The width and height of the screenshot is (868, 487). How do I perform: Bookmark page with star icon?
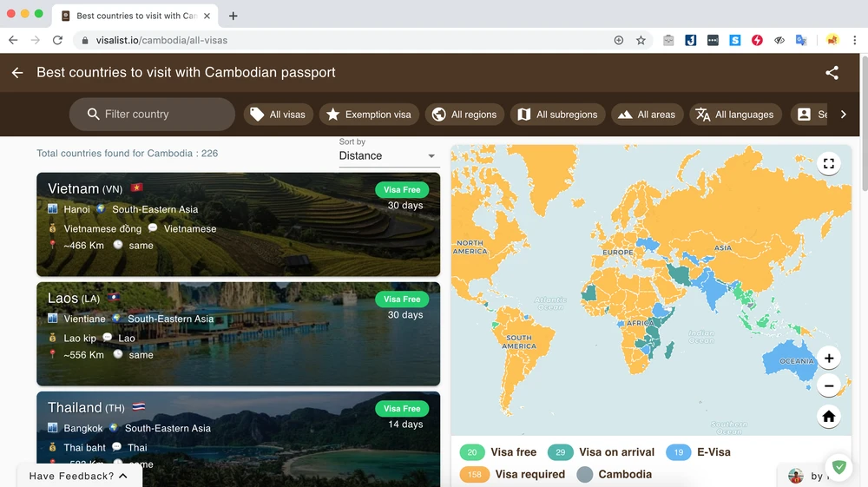pos(641,40)
